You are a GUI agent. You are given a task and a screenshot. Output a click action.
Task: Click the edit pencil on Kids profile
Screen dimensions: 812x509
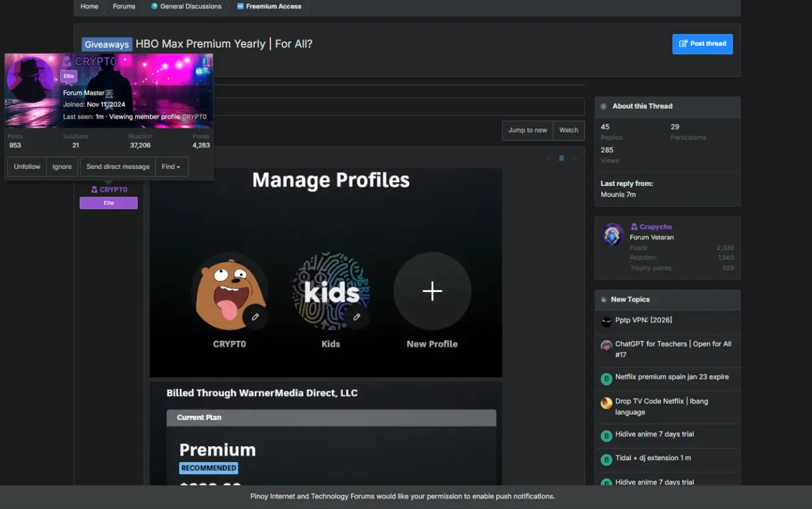tap(357, 317)
